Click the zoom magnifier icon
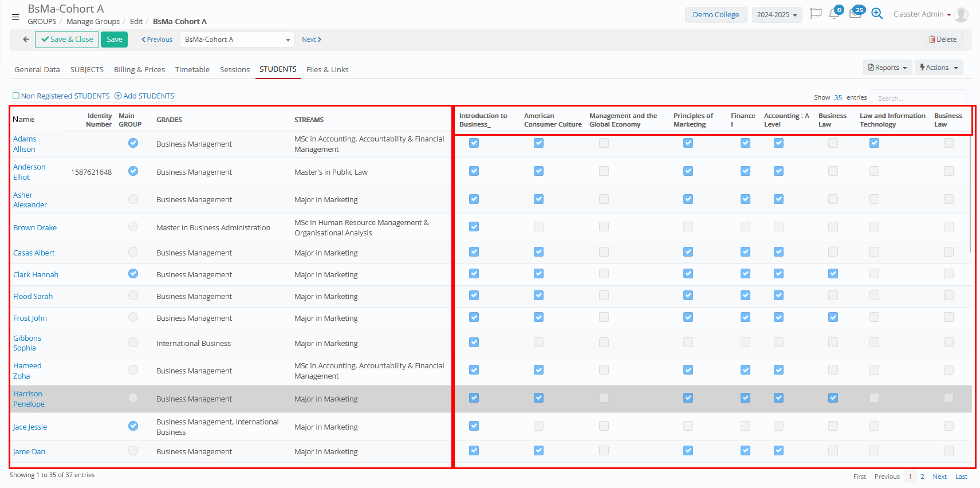 point(877,14)
